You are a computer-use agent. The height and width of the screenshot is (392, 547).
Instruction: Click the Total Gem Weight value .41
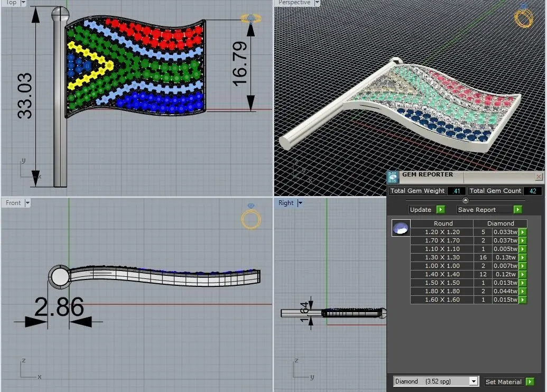pyautogui.click(x=457, y=191)
